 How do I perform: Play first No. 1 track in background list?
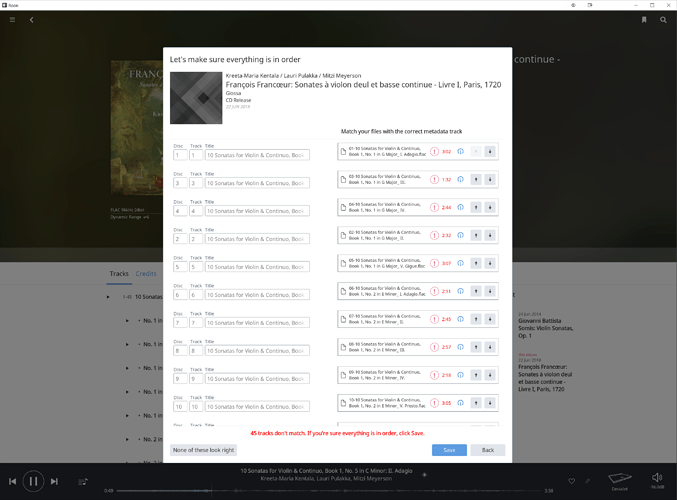(127, 321)
